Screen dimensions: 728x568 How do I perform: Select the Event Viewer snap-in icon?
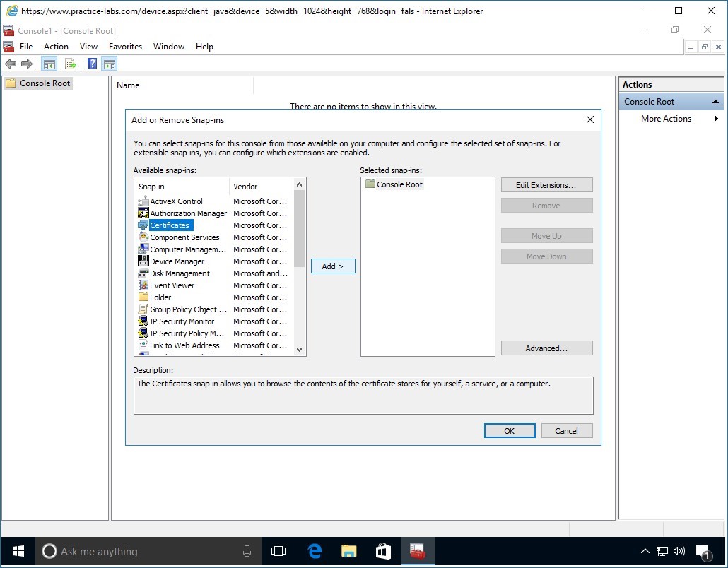coord(142,285)
